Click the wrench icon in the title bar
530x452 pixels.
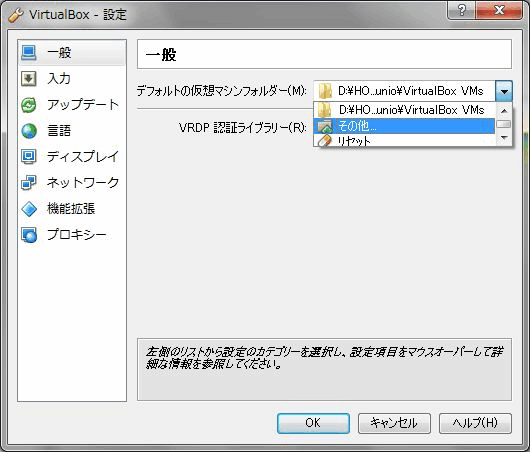pyautogui.click(x=16, y=15)
